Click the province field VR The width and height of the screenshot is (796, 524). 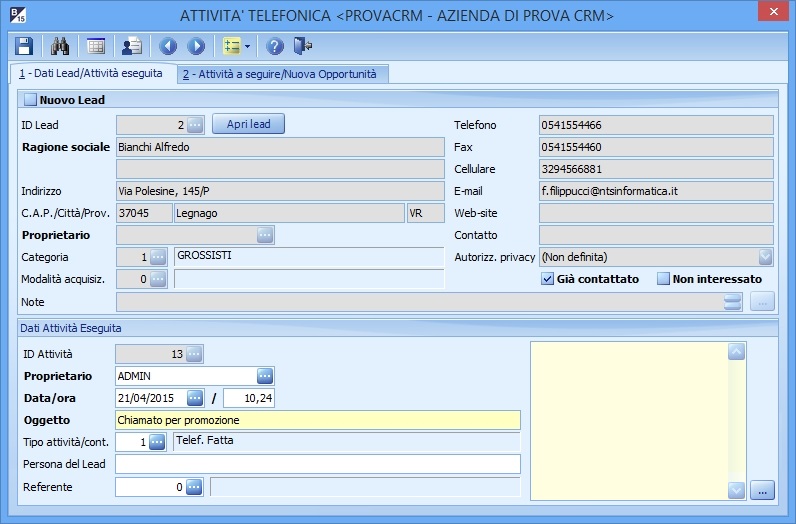coord(425,213)
